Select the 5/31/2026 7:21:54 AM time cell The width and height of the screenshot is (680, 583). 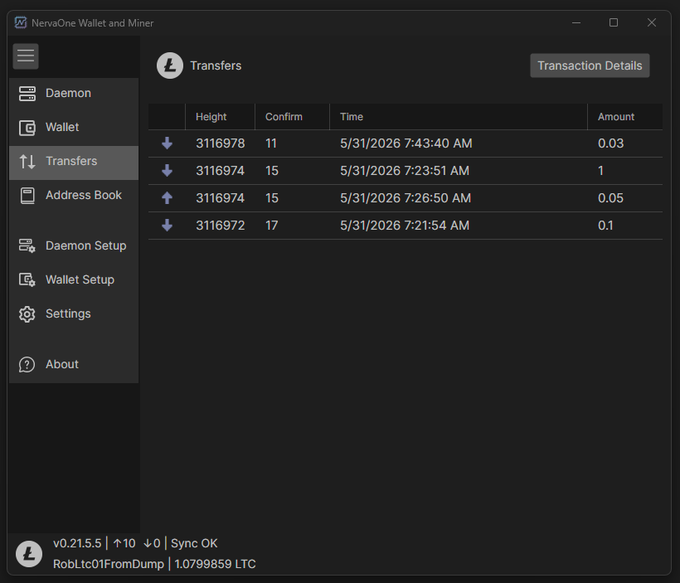pyautogui.click(x=405, y=225)
